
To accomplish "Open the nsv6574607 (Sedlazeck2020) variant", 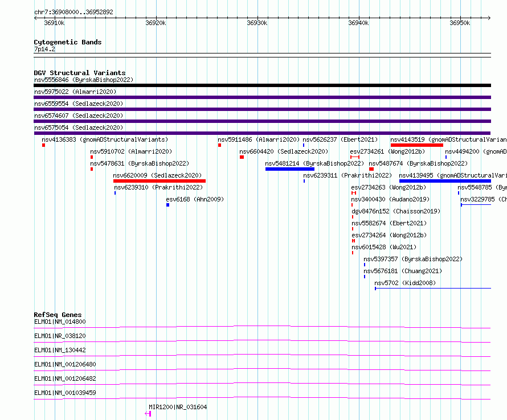I will tap(79, 116).
